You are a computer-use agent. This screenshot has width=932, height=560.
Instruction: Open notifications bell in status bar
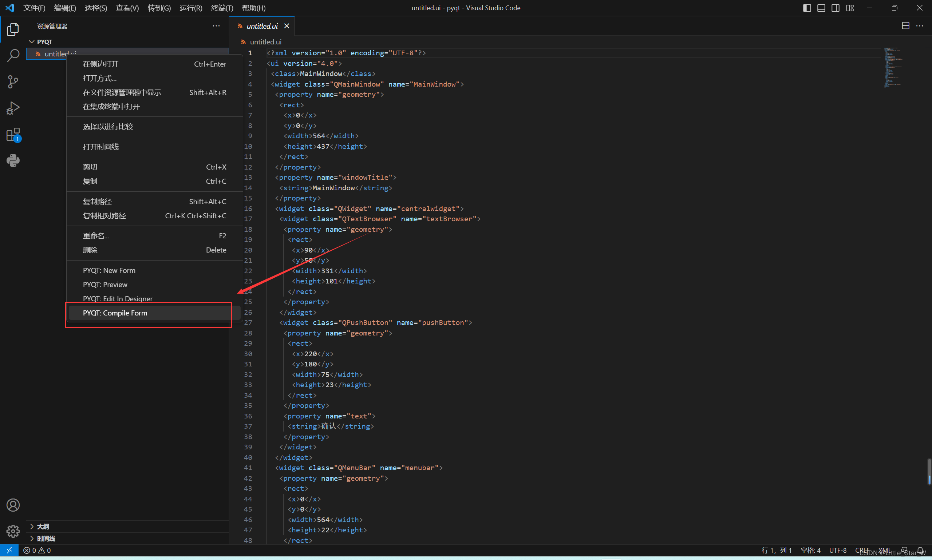coord(920,550)
